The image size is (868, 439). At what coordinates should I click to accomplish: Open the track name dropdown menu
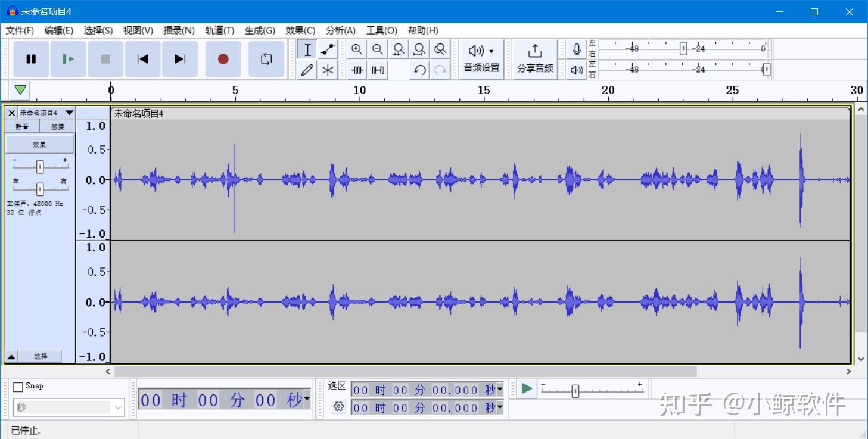(x=69, y=112)
